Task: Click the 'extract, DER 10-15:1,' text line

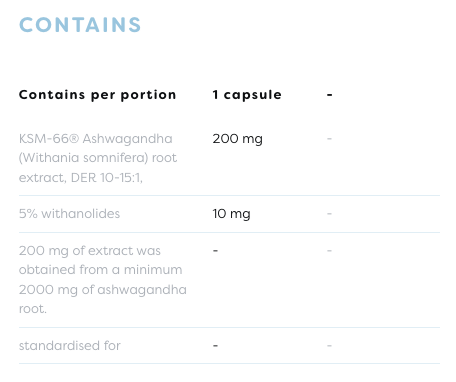Action: pyautogui.click(x=81, y=178)
